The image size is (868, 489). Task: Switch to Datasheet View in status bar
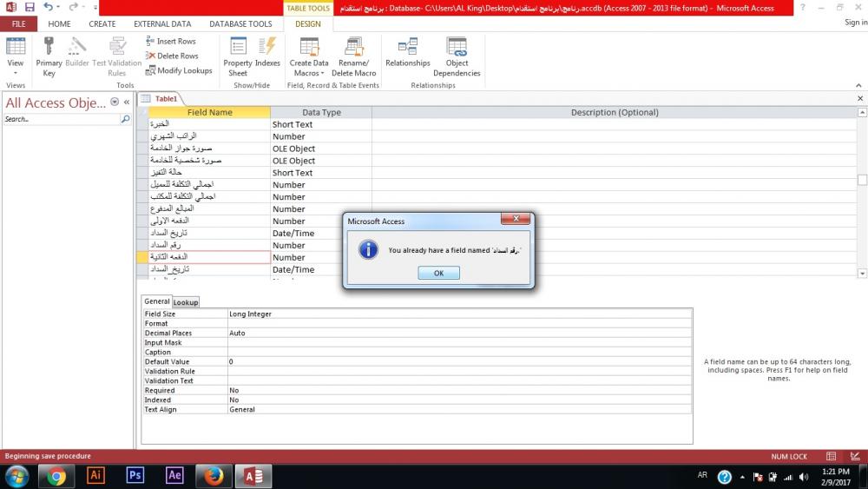(x=831, y=456)
